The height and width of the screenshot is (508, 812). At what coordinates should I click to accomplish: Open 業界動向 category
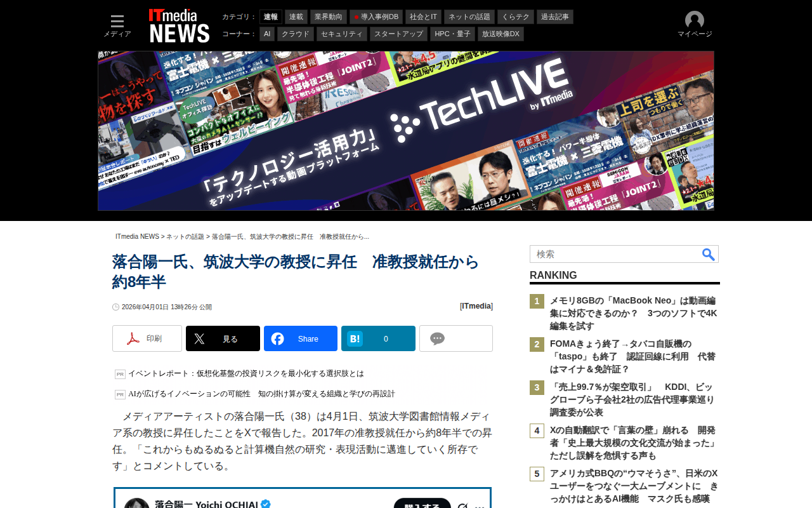coord(329,17)
